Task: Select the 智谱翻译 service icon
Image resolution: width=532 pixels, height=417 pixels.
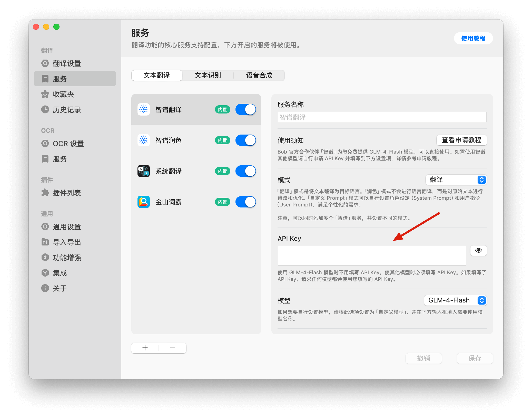Action: point(144,110)
